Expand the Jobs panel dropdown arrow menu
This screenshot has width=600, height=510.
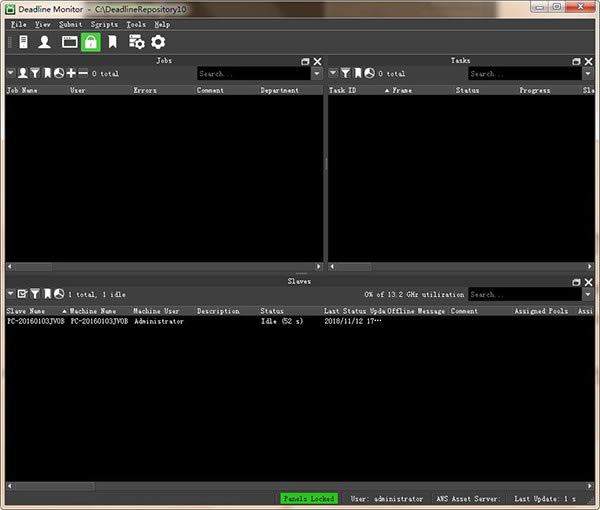click(x=11, y=73)
